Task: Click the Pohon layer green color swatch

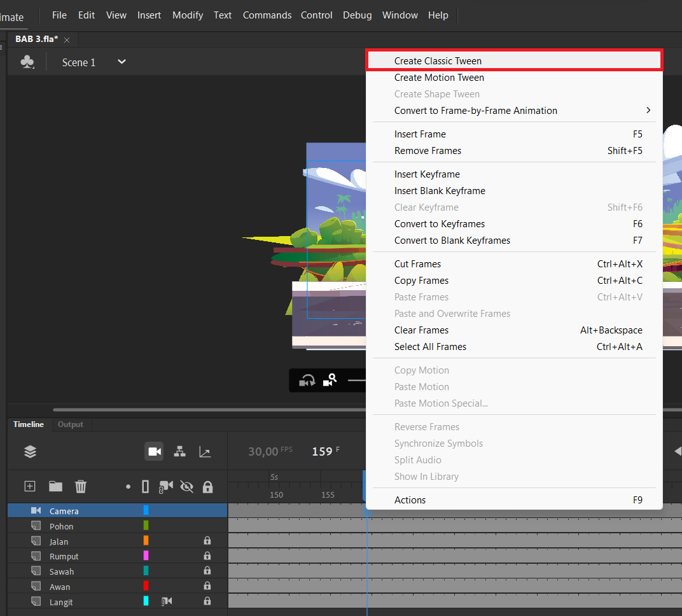Action: tap(146, 526)
